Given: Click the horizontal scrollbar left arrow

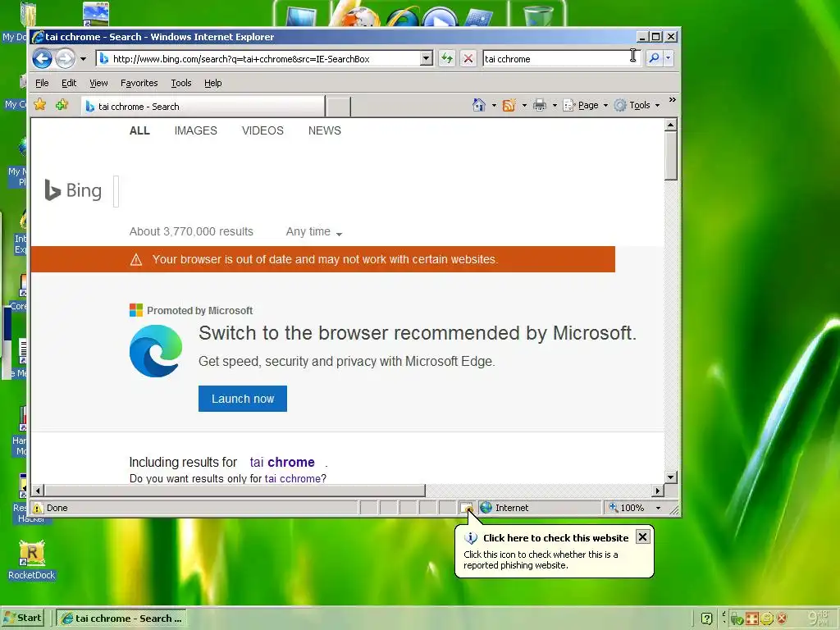Looking at the screenshot, I should [38, 491].
